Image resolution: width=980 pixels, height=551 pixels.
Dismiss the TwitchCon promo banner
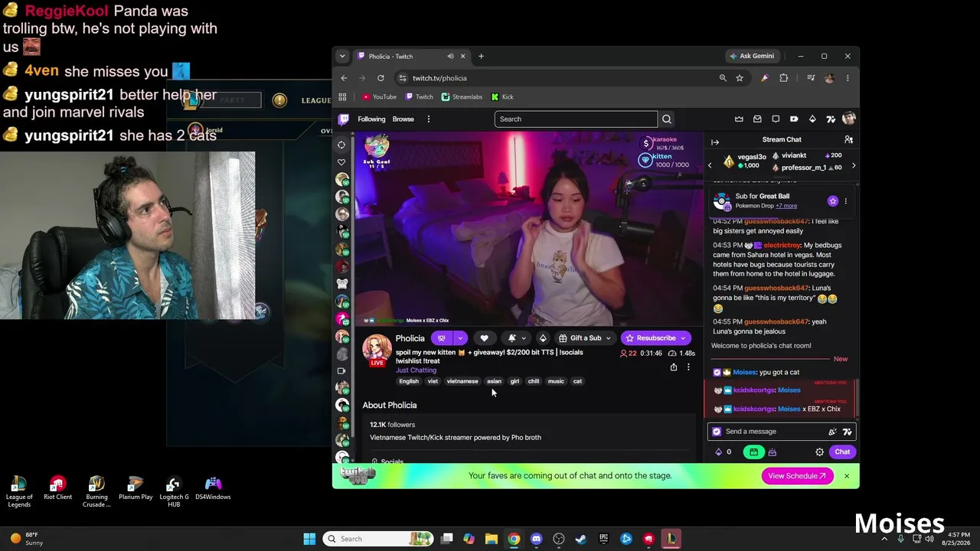pos(847,476)
